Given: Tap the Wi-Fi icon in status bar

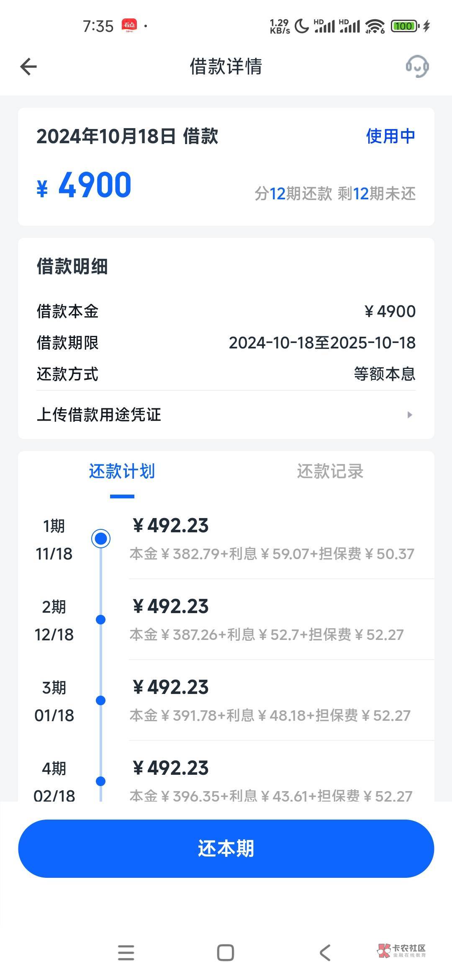Looking at the screenshot, I should 375,26.
